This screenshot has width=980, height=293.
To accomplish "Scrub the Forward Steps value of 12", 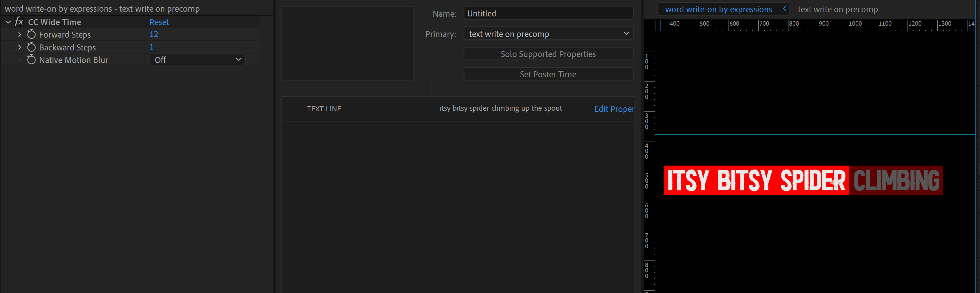I will [x=153, y=34].
